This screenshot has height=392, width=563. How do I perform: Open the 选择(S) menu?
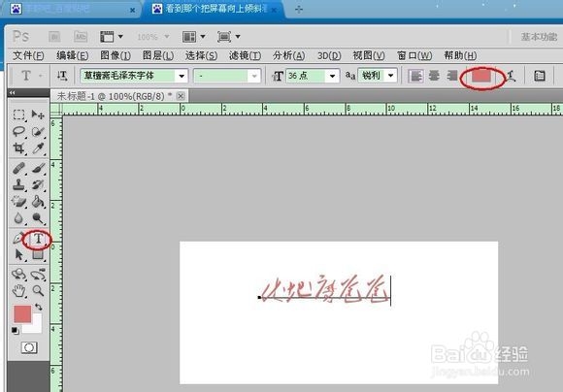point(202,55)
